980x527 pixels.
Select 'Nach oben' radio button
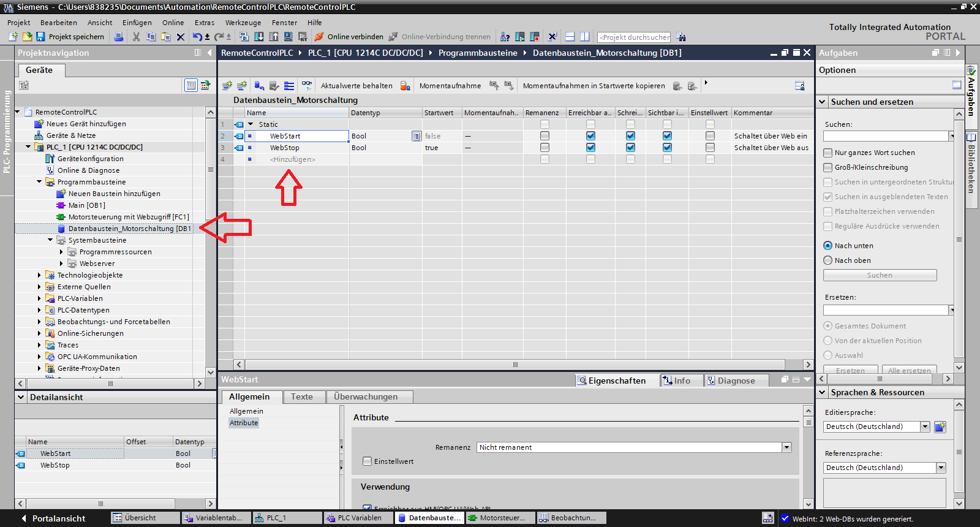(828, 260)
